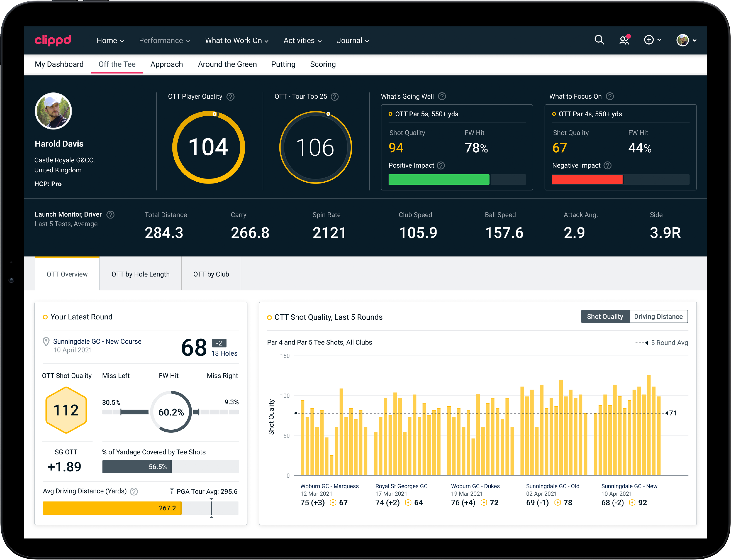Click Avg Driving Distance help icon
This screenshot has width=731, height=560.
pos(134,491)
